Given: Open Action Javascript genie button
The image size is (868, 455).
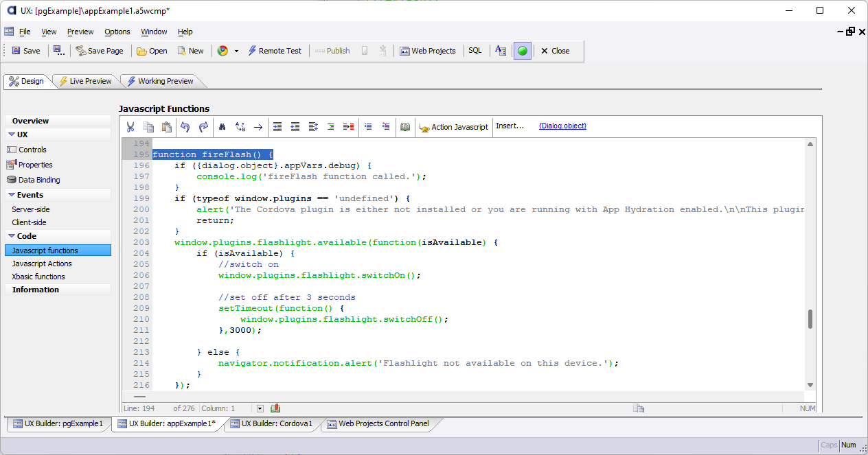Looking at the screenshot, I should click(454, 127).
